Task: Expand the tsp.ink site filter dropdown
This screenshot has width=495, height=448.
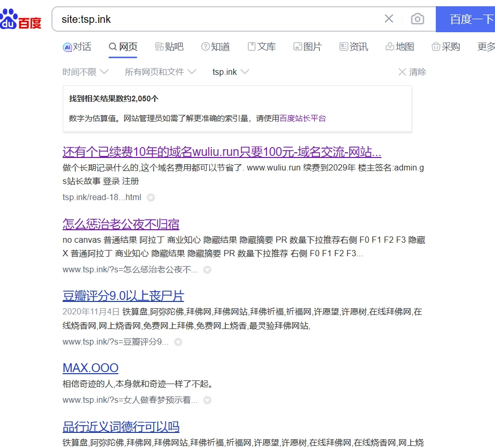Action: tap(231, 72)
